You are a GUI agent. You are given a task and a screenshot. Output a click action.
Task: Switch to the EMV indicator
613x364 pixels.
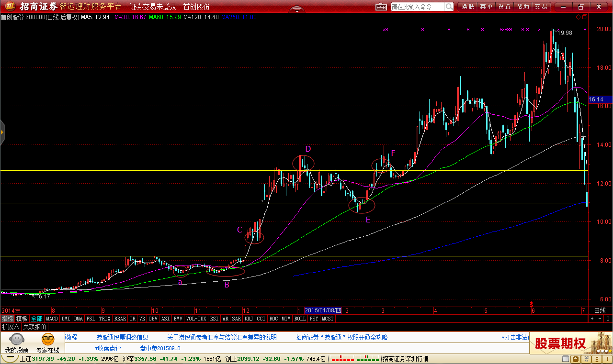[178, 319]
